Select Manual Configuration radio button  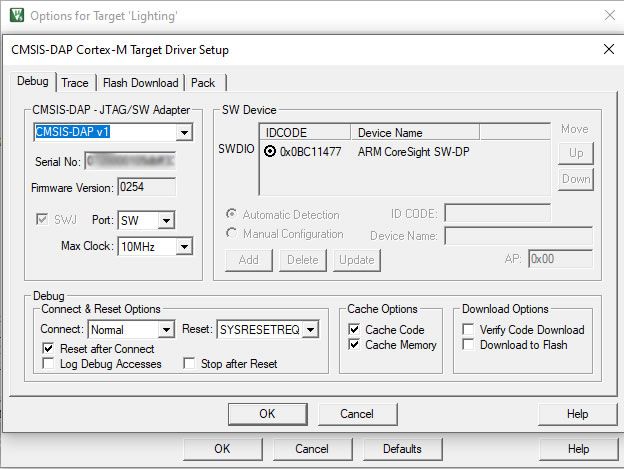(231, 233)
